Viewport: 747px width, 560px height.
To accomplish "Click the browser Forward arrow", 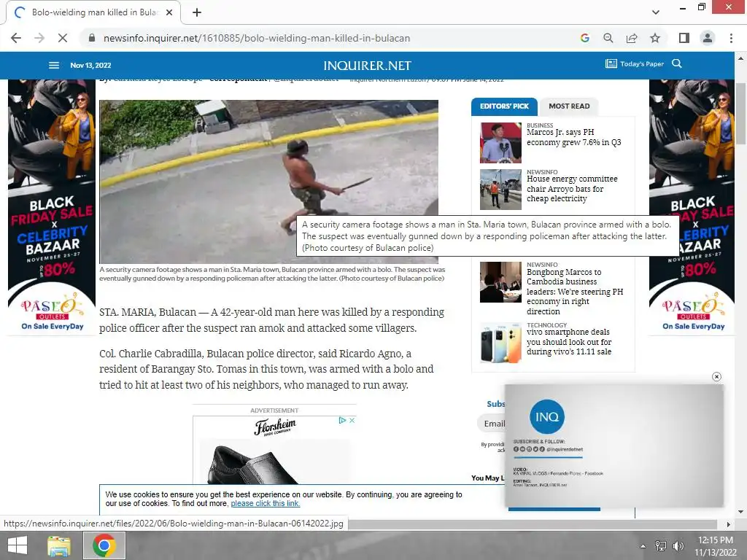I will pyautogui.click(x=39, y=38).
